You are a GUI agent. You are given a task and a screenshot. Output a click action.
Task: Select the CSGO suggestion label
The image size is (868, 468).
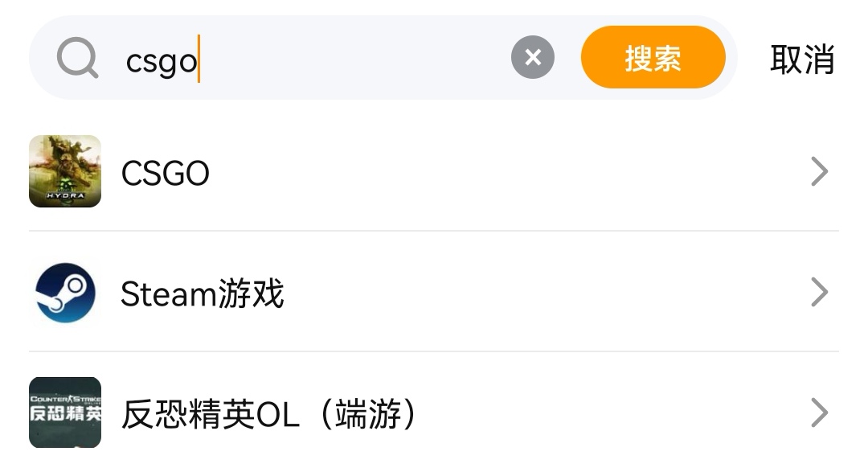click(x=166, y=173)
